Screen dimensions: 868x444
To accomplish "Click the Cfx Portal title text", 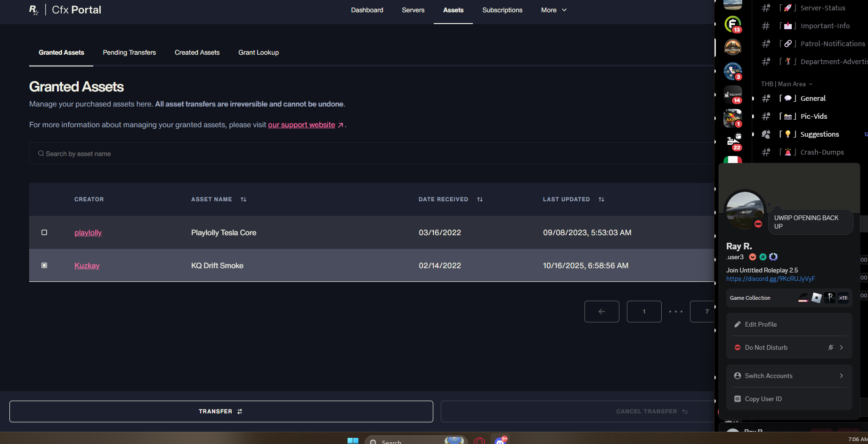I will 76,10.
